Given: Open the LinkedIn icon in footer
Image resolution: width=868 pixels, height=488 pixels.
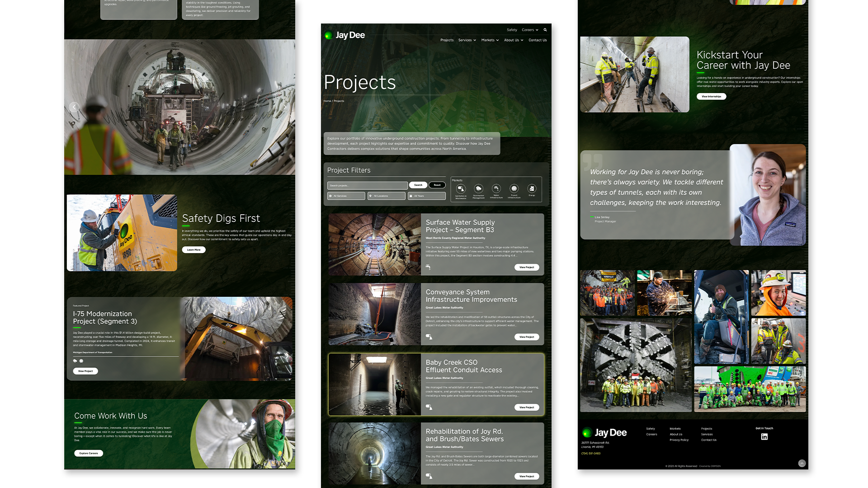Looking at the screenshot, I should point(764,436).
